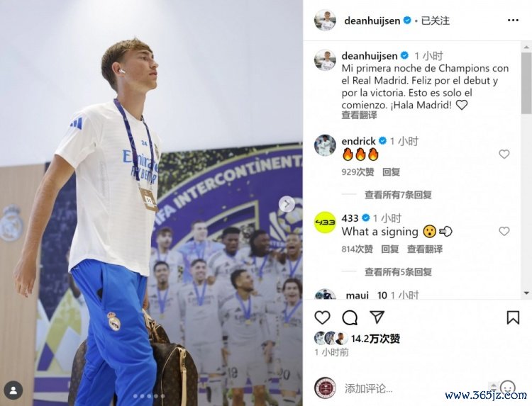Save post with the bookmark icon
This screenshot has height=406, width=532.
513,317
